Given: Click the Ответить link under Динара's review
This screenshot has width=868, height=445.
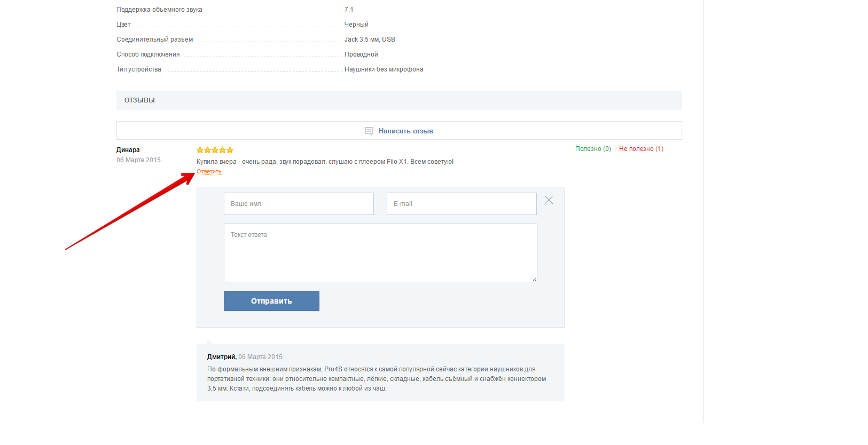Looking at the screenshot, I should [x=209, y=172].
